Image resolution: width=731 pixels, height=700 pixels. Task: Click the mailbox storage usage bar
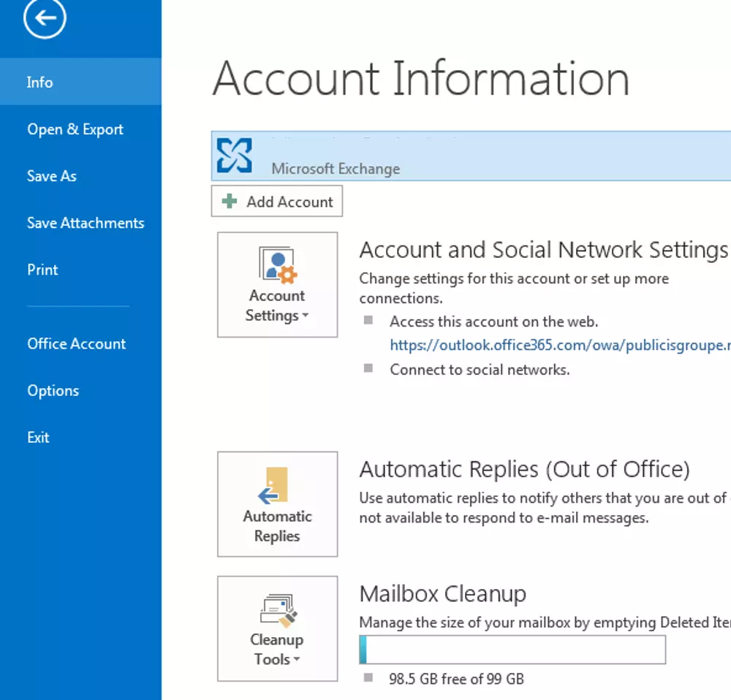[x=512, y=650]
